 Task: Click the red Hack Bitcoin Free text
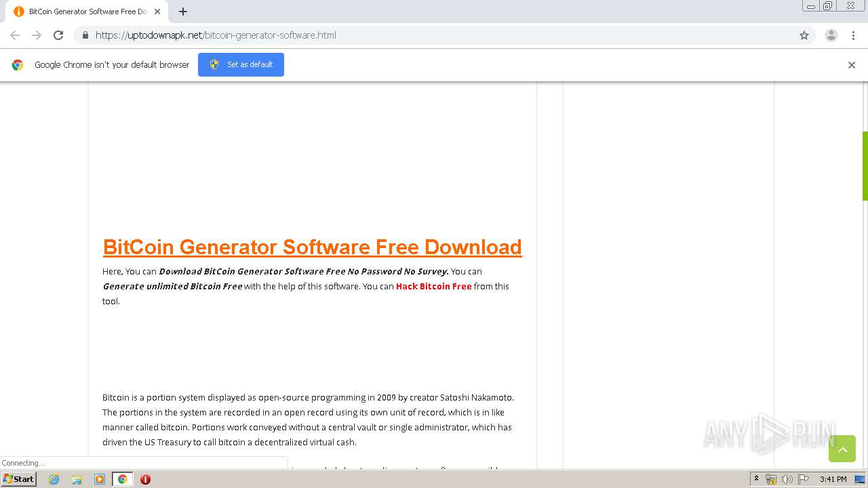434,286
